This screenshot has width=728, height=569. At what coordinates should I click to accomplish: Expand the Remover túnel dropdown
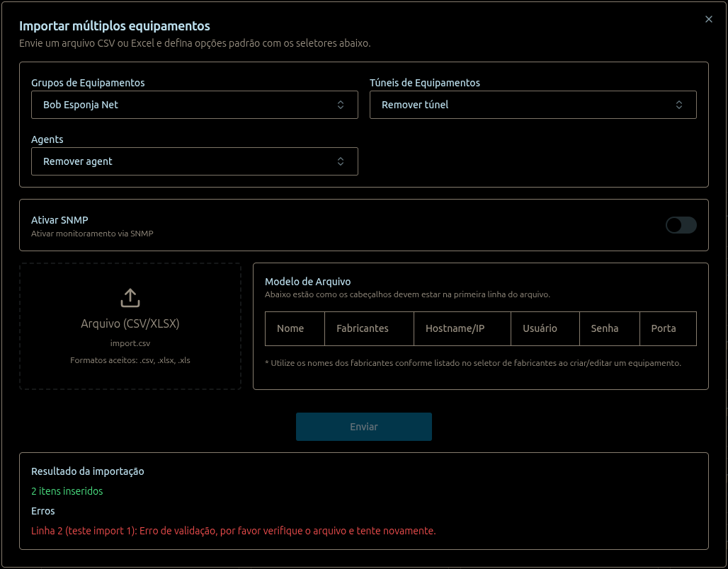coord(524,105)
